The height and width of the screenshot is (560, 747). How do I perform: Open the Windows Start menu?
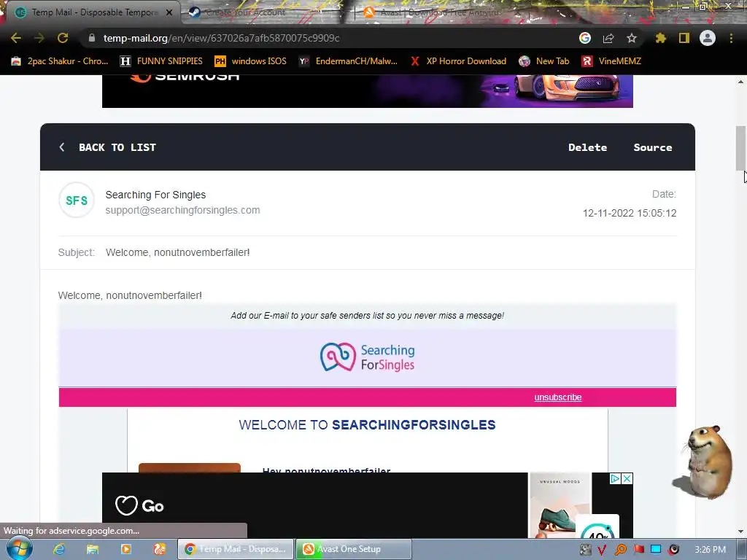pyautogui.click(x=20, y=549)
